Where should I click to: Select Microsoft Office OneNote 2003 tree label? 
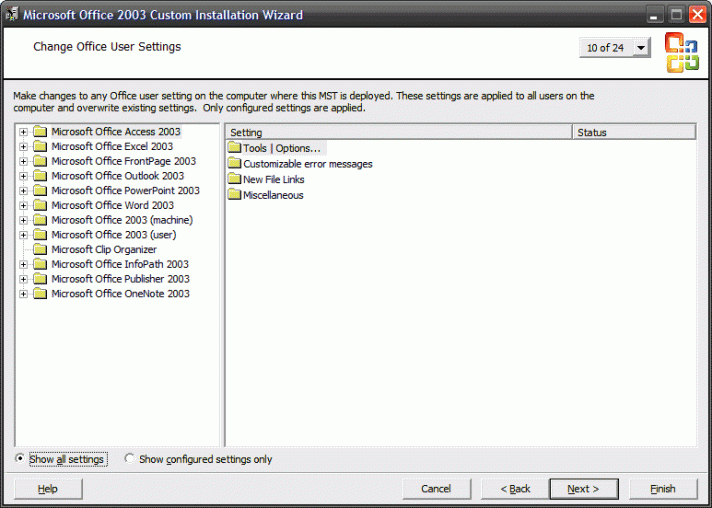[x=120, y=294]
